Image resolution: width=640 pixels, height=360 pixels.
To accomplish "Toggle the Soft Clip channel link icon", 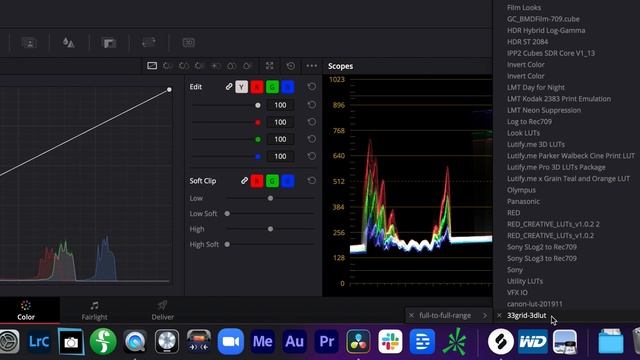I will pyautogui.click(x=244, y=180).
